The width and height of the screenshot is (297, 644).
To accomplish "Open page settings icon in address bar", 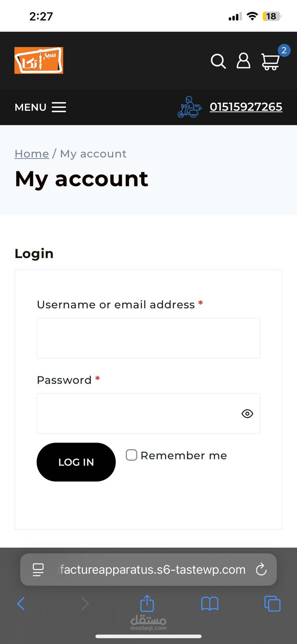I will 38,570.
